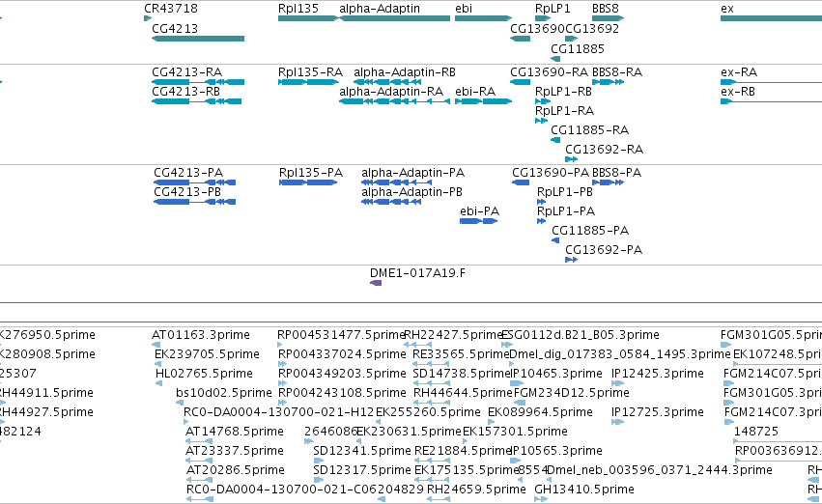Click the CG13692-PA protein label

(x=604, y=249)
